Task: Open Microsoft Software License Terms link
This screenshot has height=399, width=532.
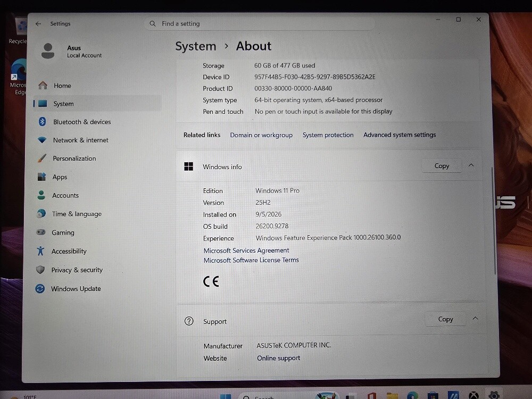Action: (x=251, y=260)
